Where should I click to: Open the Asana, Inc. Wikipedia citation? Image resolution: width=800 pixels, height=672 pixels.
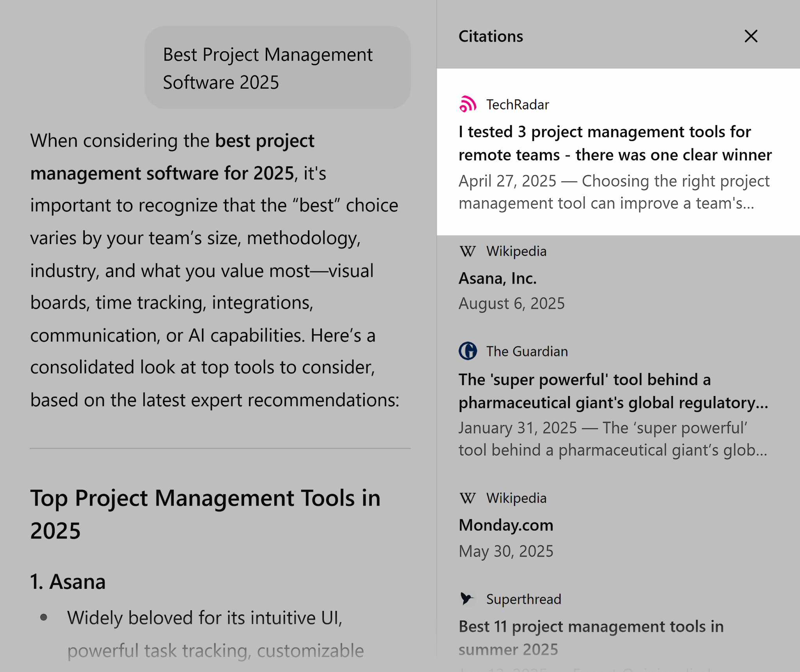tap(497, 278)
